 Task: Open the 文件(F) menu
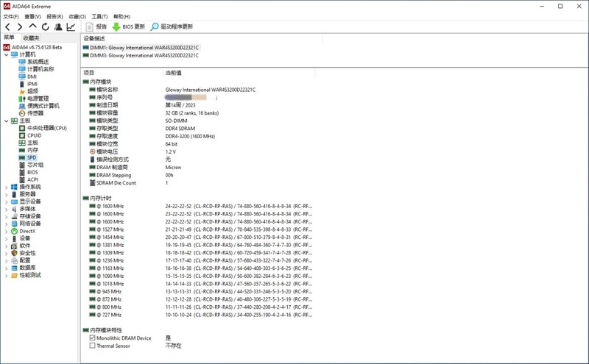tap(11, 16)
